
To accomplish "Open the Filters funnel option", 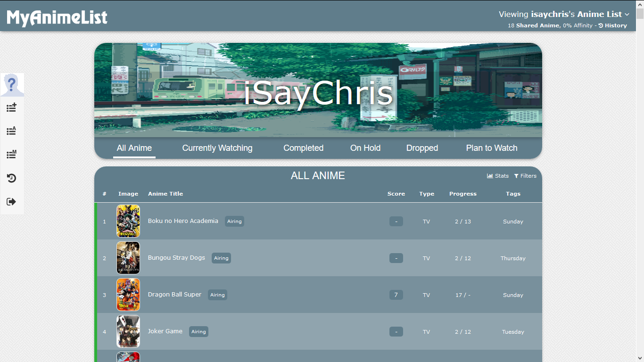I will (x=525, y=176).
